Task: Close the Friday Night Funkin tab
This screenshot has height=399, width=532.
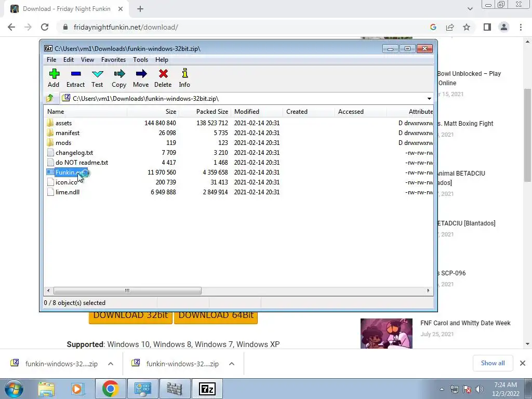Action: [121, 9]
